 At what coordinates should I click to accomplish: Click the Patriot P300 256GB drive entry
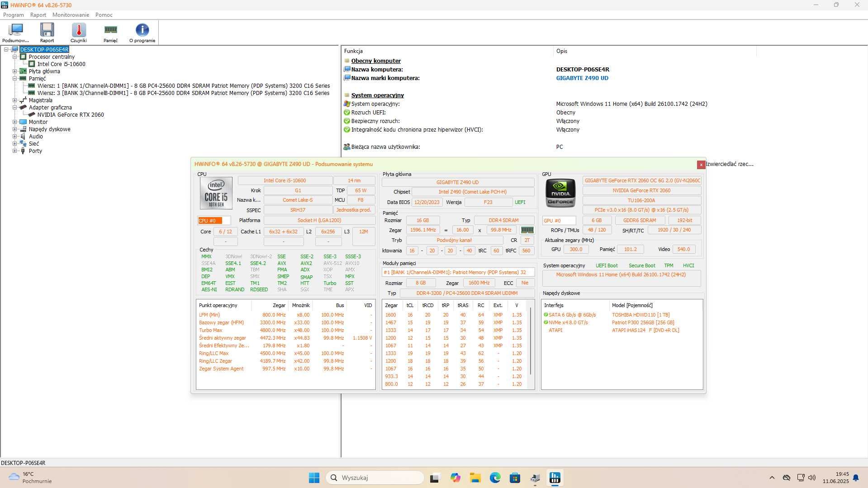coord(643,322)
